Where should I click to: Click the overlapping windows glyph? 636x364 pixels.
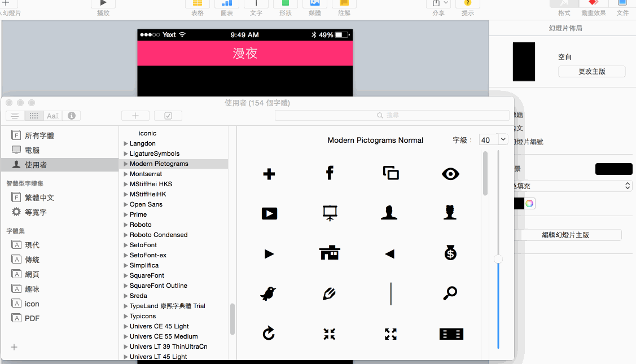391,173
